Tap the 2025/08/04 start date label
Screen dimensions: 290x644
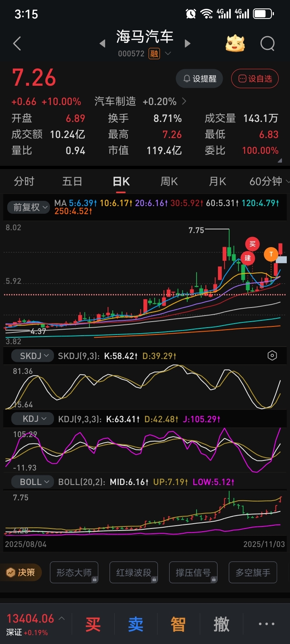(25, 544)
